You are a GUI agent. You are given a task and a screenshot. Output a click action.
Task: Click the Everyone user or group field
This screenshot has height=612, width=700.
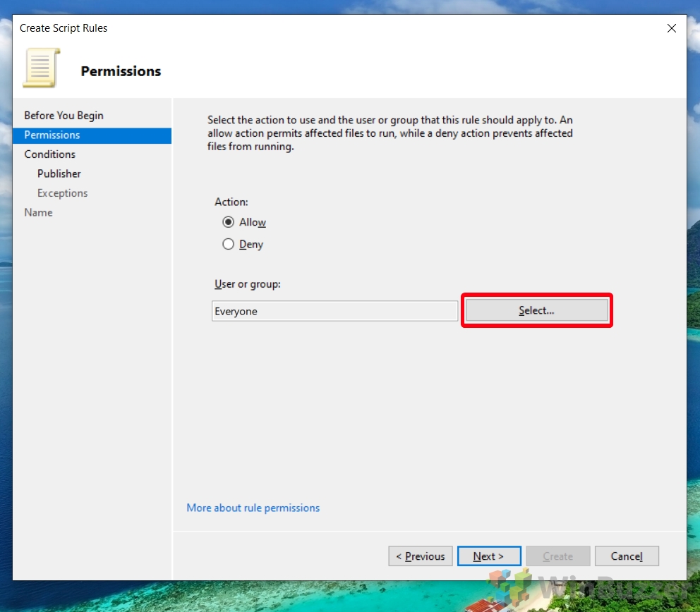point(334,311)
